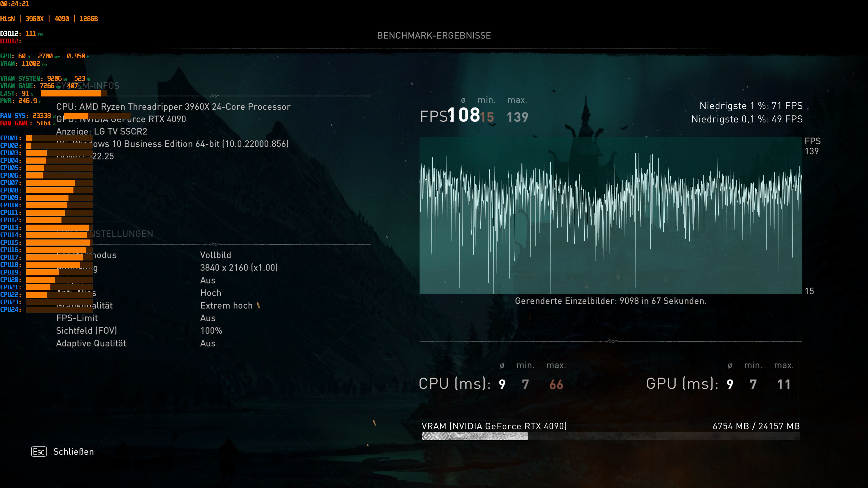Click Niedrigste 0,1 % FPS text
Image resolution: width=868 pixels, height=488 pixels.
tap(747, 119)
